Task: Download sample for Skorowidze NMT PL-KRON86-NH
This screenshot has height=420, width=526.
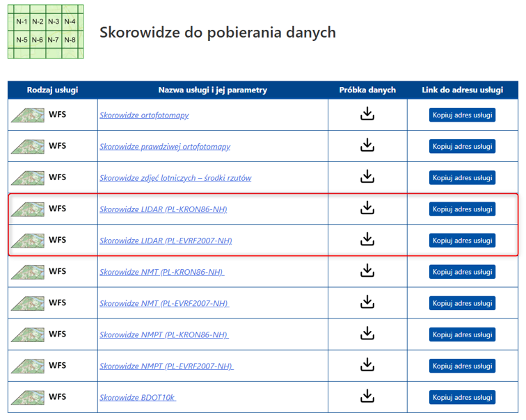Action: coord(367,270)
